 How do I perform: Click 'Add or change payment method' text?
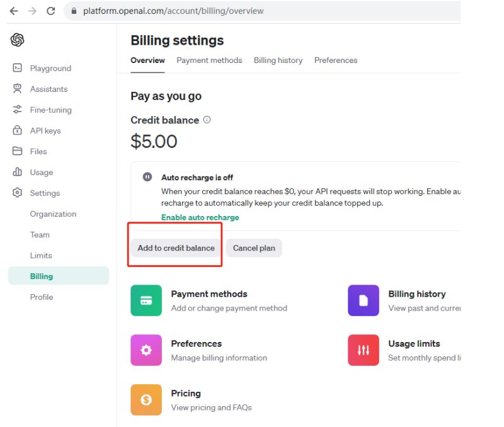pos(229,308)
